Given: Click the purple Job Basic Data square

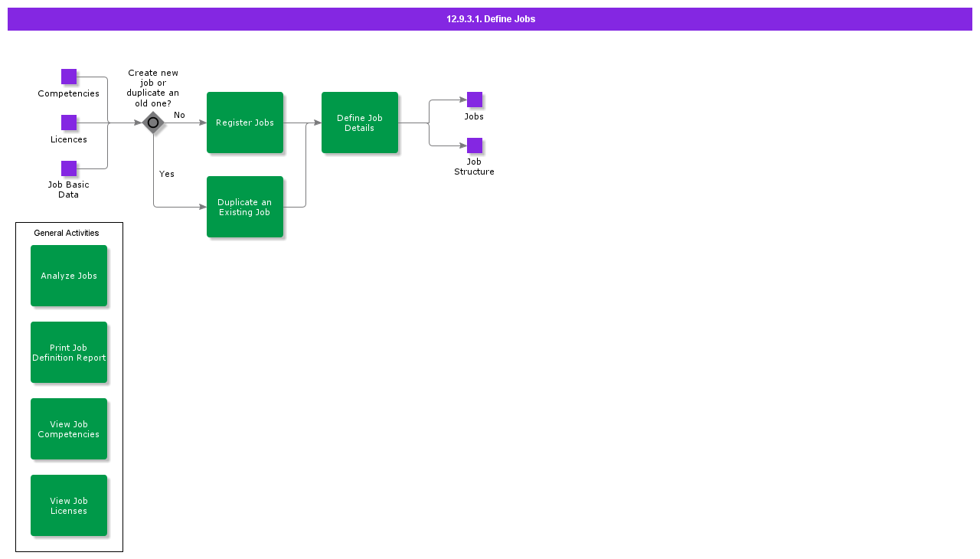Looking at the screenshot, I should (69, 168).
